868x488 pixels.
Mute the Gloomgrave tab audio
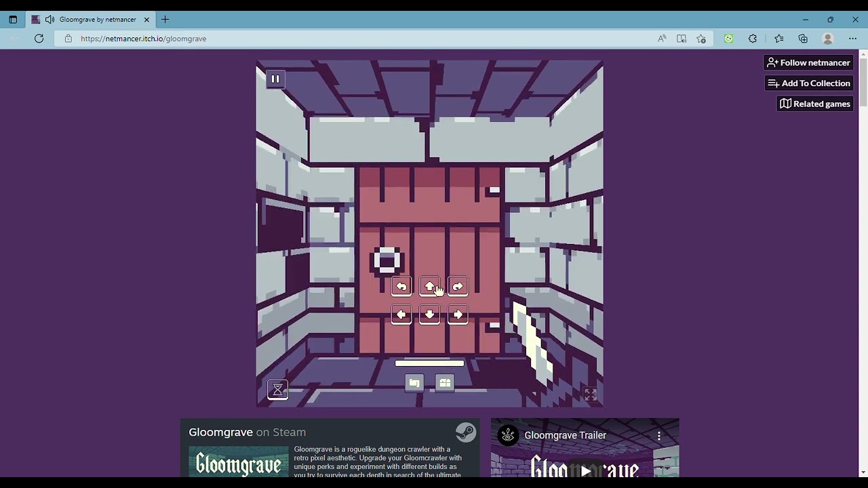(x=50, y=20)
